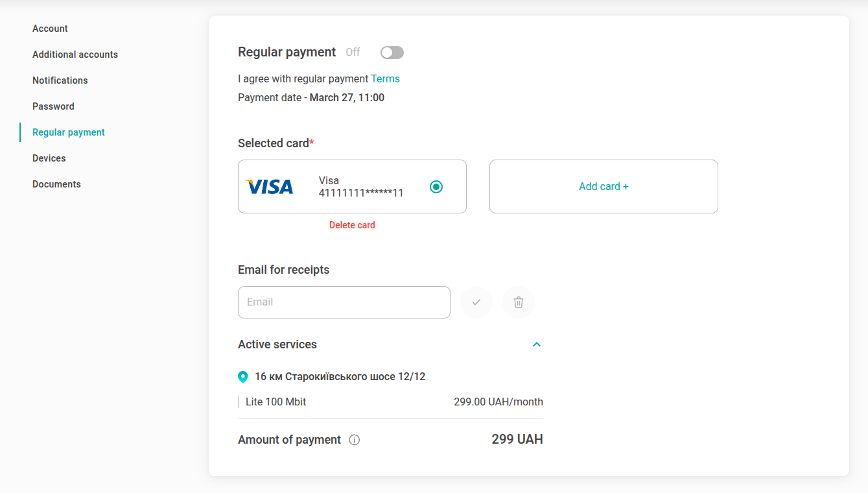Click the VISA logo on the card

pyautogui.click(x=269, y=187)
